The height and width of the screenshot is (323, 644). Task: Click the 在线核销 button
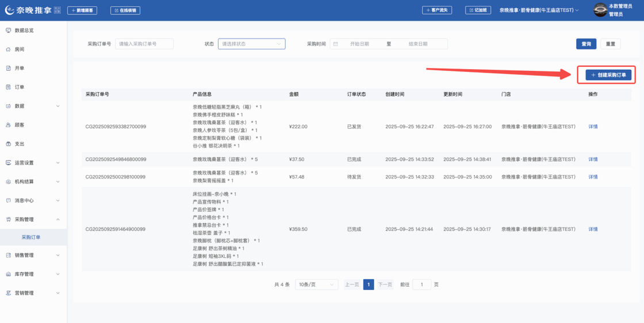[x=125, y=10]
